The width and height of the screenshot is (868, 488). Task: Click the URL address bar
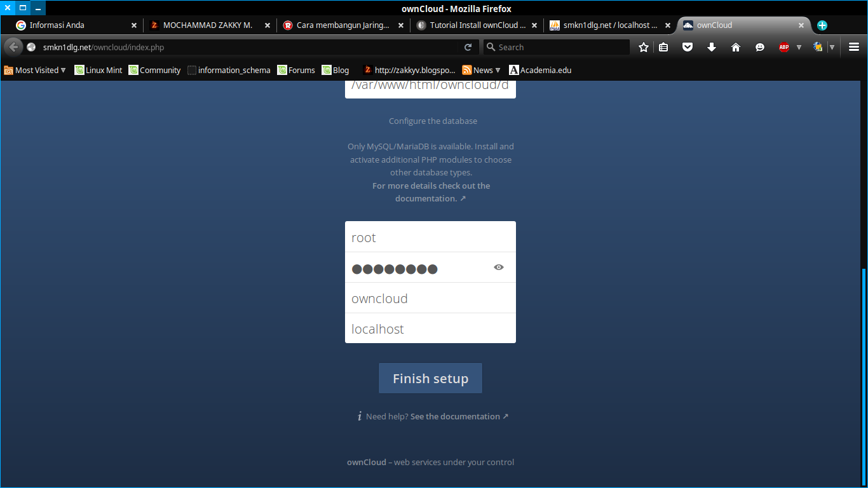tap(251, 47)
